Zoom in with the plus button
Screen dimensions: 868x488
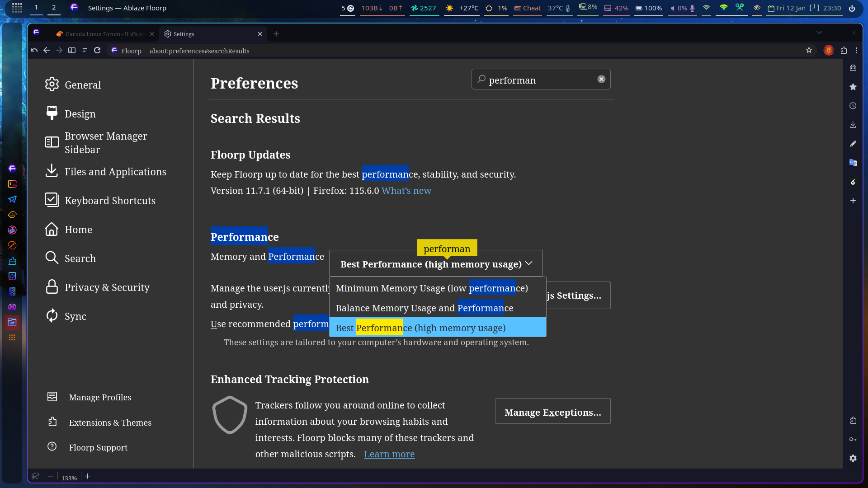point(88,476)
